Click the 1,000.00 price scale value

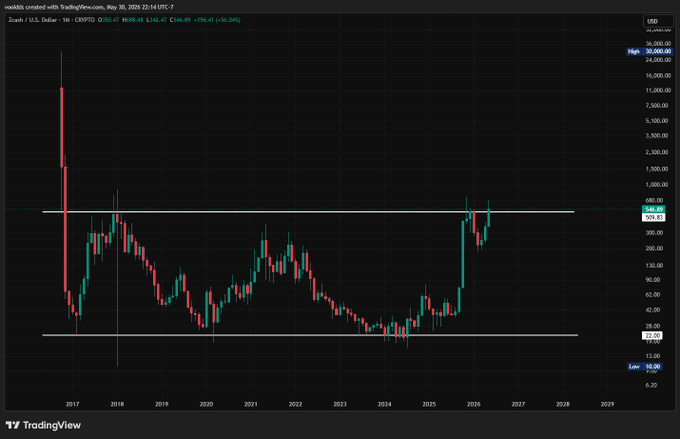(x=657, y=185)
